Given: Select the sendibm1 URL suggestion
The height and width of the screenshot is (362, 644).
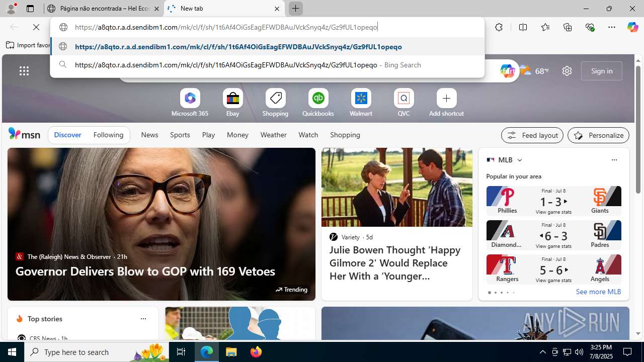Looking at the screenshot, I should pos(267,47).
